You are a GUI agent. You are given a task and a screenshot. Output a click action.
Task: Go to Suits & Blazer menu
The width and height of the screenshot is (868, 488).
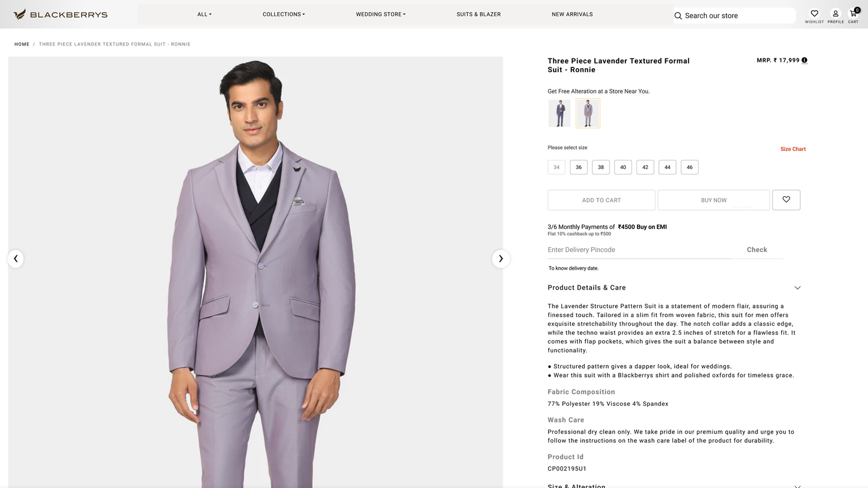click(478, 14)
